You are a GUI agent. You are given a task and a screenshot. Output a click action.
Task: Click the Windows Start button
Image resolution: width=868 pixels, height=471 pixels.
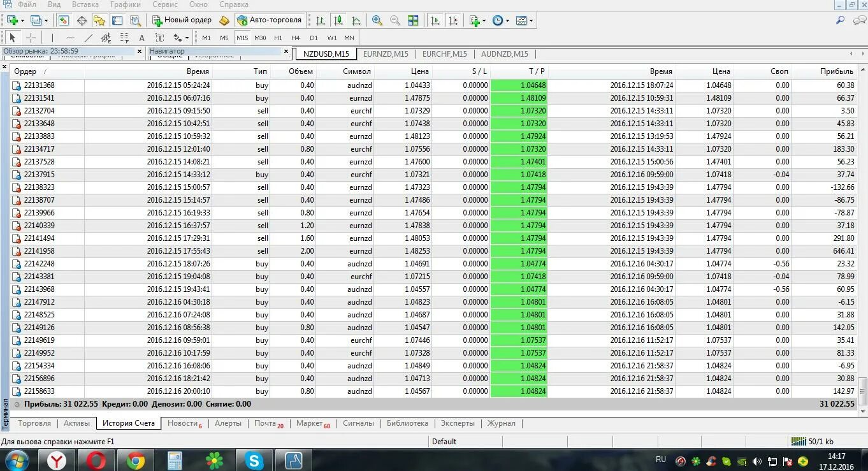tap(16, 460)
